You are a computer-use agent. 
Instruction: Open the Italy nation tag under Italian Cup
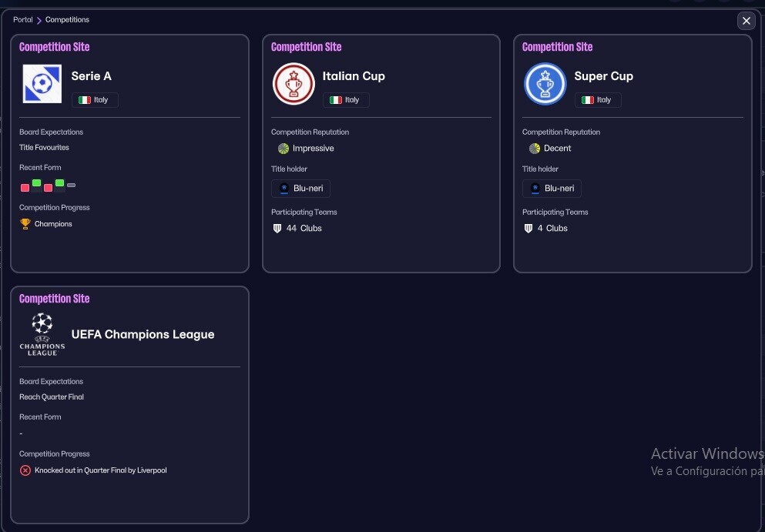(346, 100)
